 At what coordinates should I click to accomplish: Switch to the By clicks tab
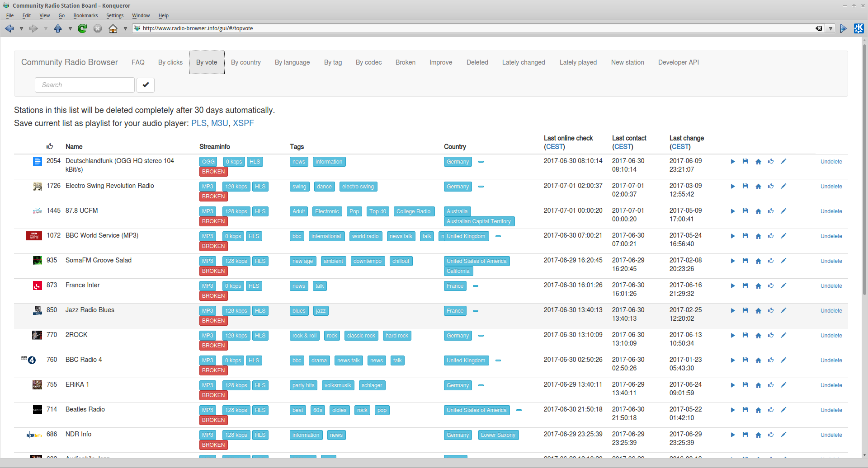point(170,62)
